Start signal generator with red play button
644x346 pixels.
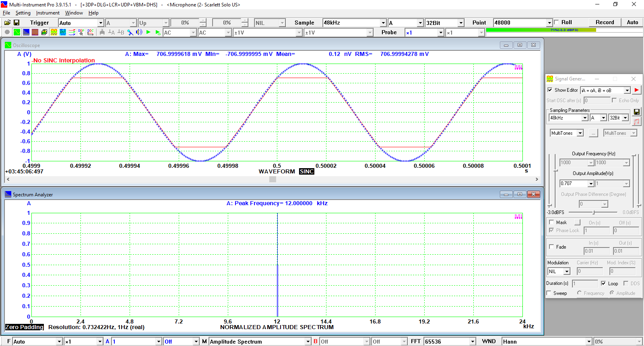coord(636,90)
